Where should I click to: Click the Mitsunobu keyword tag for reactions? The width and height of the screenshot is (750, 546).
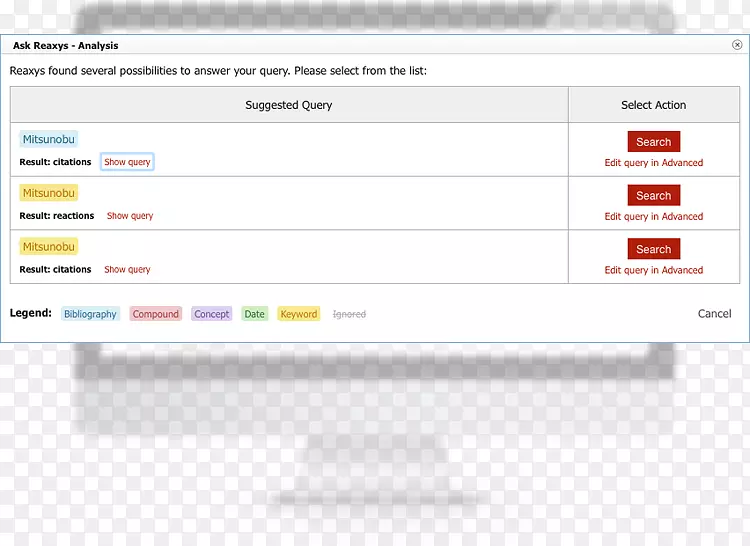(x=49, y=193)
